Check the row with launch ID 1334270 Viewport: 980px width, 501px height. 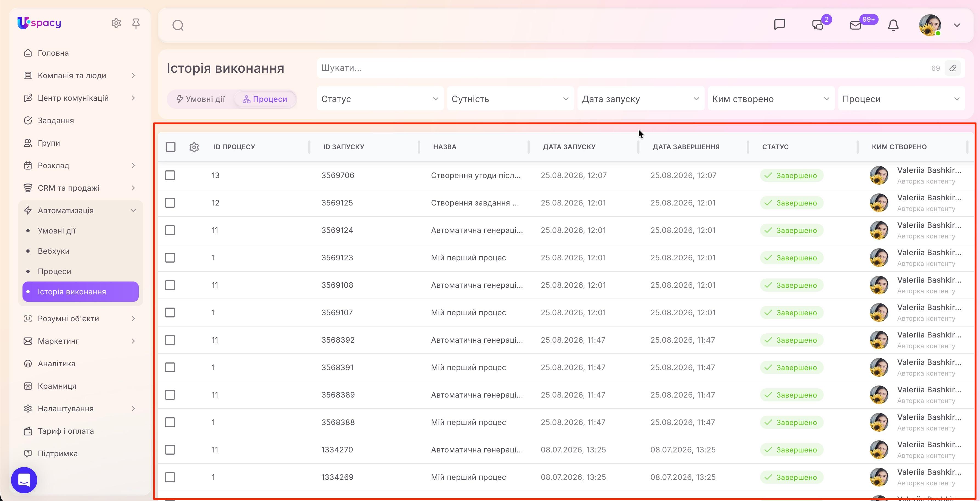[x=170, y=450]
